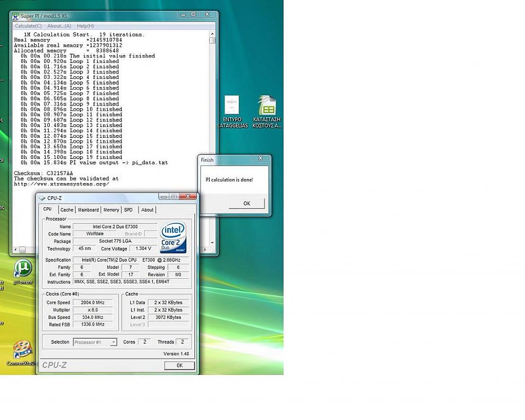Select the ΚΑΤΑΣΤΑΣΗ ΚΟΣΤΟΥΣ spreadsheet icon
Screen dimensions: 525x420
click(267, 106)
